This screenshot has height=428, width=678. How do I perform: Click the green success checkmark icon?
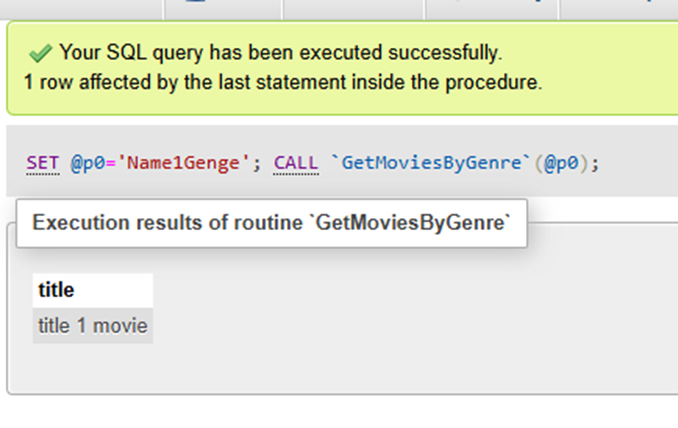pyautogui.click(x=40, y=53)
